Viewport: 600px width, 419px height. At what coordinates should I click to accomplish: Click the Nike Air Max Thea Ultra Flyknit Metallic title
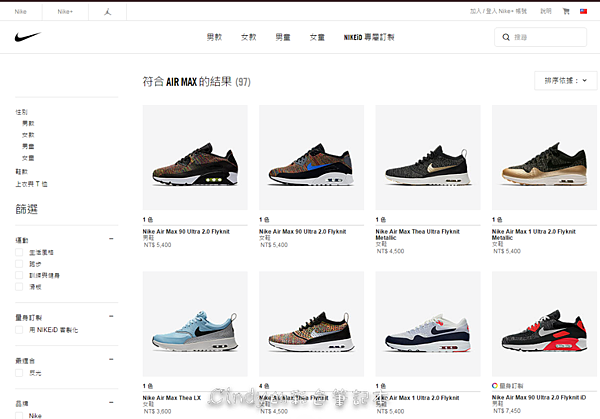pyautogui.click(x=417, y=234)
